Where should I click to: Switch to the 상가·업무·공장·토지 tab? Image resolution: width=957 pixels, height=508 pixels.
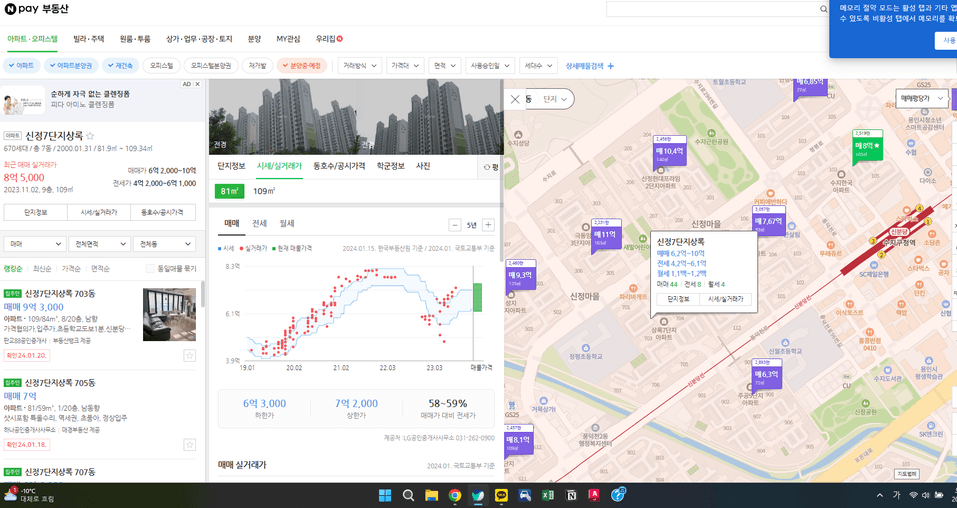(199, 39)
